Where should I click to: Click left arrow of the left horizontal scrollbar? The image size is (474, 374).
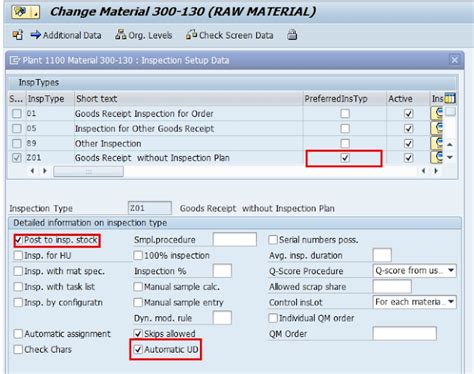[x=32, y=171]
